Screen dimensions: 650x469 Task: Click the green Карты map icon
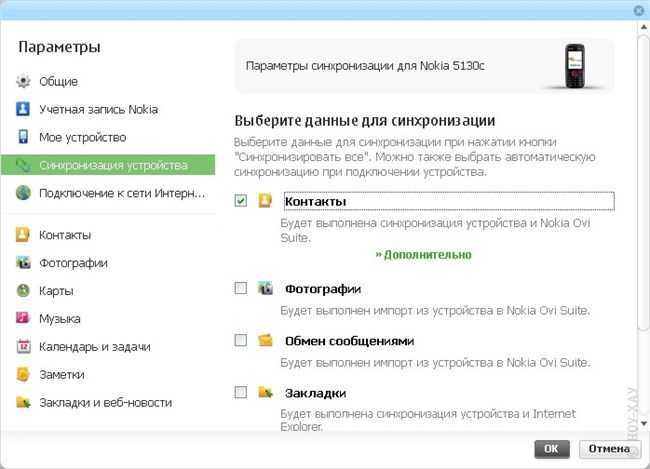23,290
